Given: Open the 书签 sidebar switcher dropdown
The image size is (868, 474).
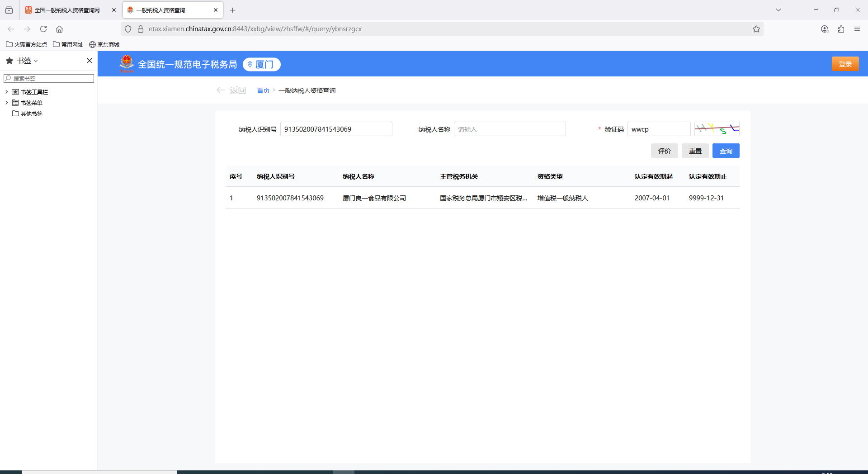Looking at the screenshot, I should [x=27, y=61].
